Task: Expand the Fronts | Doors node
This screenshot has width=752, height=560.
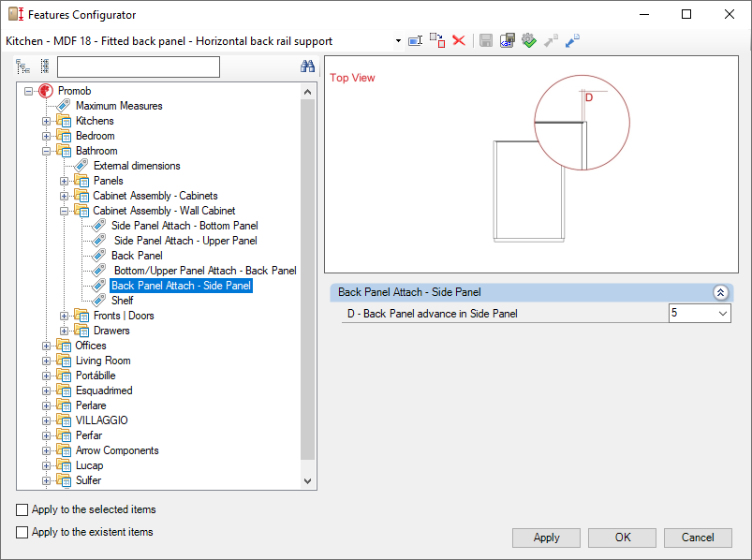Action: 65,316
